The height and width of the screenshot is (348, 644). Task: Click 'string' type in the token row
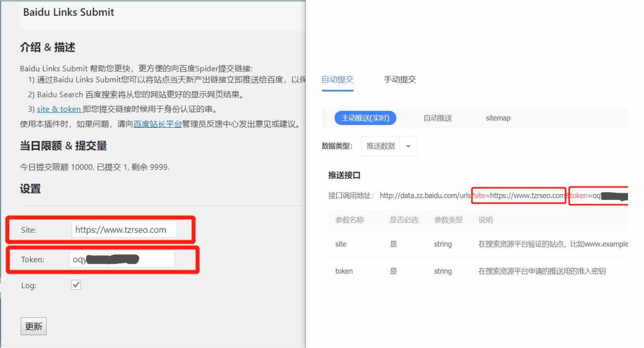pos(443,271)
